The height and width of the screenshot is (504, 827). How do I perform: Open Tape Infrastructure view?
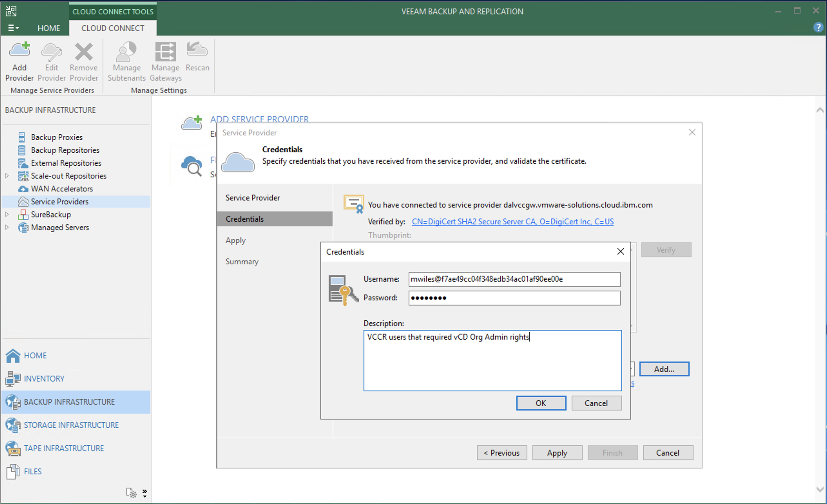(x=64, y=448)
